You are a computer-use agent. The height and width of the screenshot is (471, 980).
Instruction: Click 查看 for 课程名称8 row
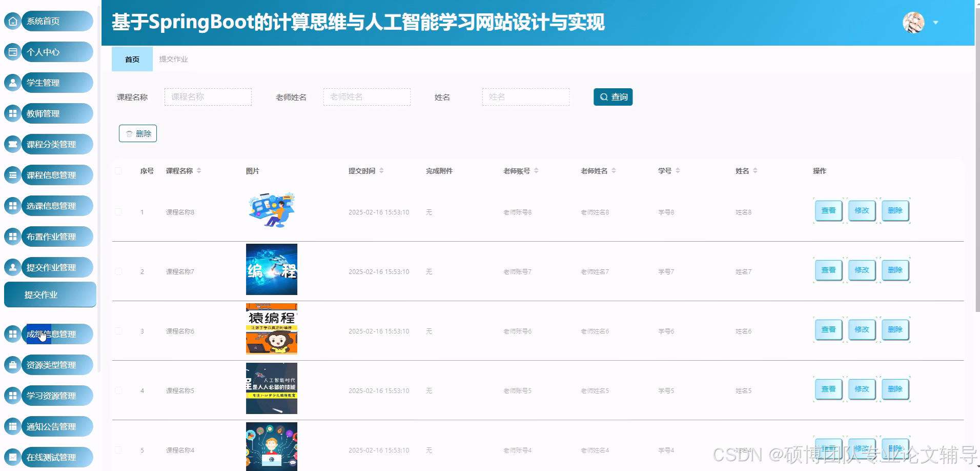coord(828,210)
